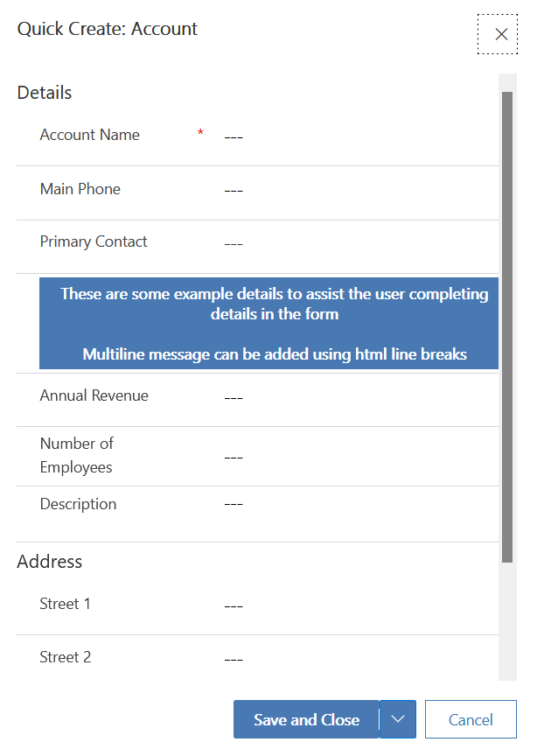This screenshot has width=537, height=756.
Task: Click Save and Close button
Action: [306, 720]
